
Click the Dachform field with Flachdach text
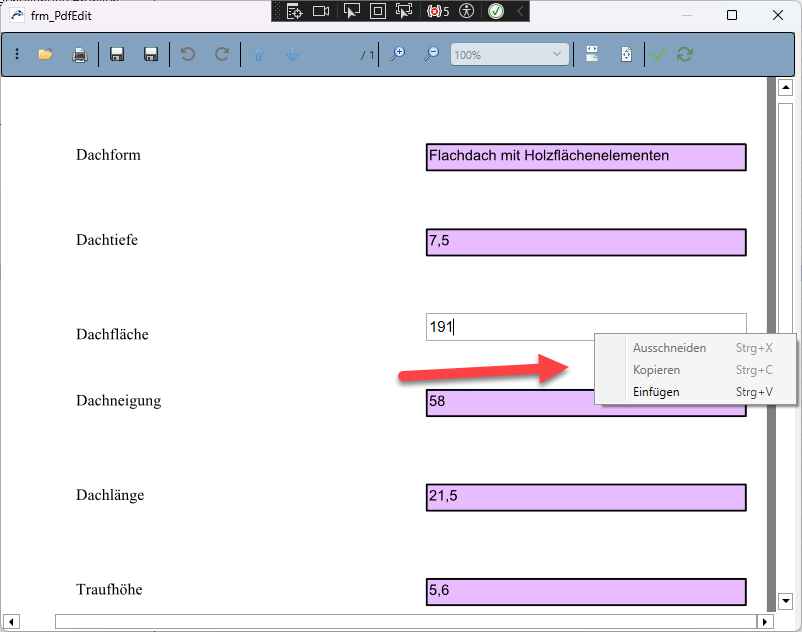click(586, 157)
